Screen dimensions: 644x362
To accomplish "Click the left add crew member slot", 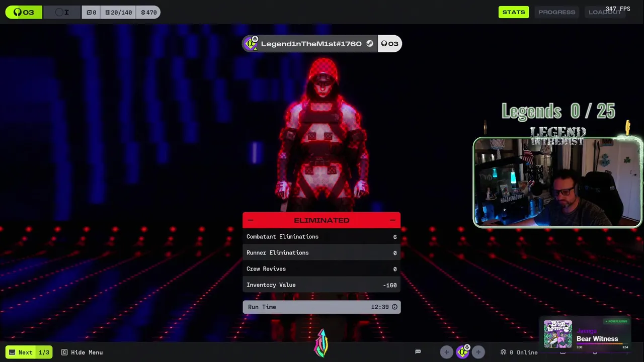I will [x=446, y=352].
